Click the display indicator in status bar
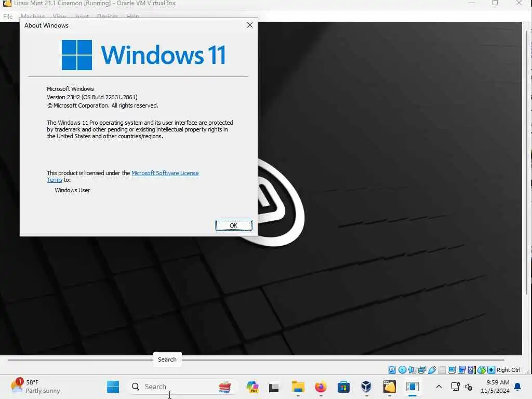The image size is (532, 399). click(x=451, y=370)
